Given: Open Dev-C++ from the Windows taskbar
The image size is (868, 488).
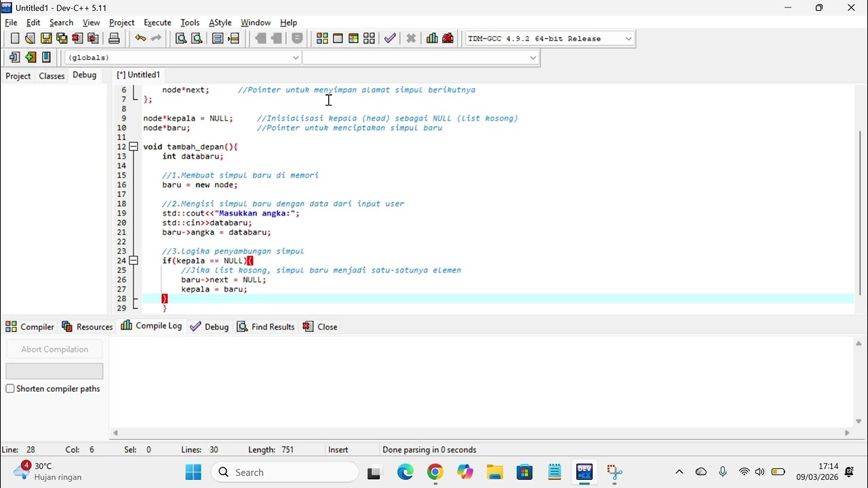Looking at the screenshot, I should click(584, 472).
